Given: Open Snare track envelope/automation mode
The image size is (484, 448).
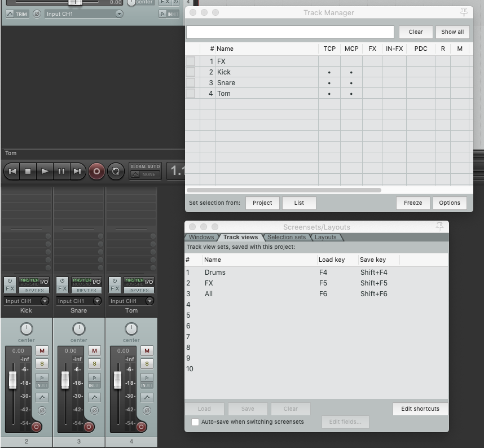Looking at the screenshot, I should [x=94, y=397].
